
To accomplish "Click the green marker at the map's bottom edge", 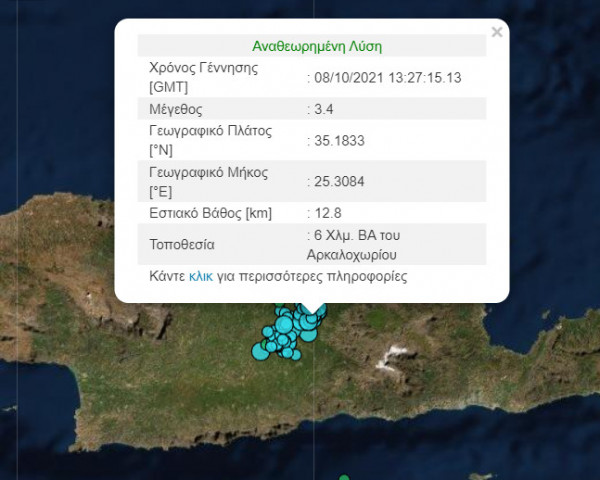I will point(345,477).
